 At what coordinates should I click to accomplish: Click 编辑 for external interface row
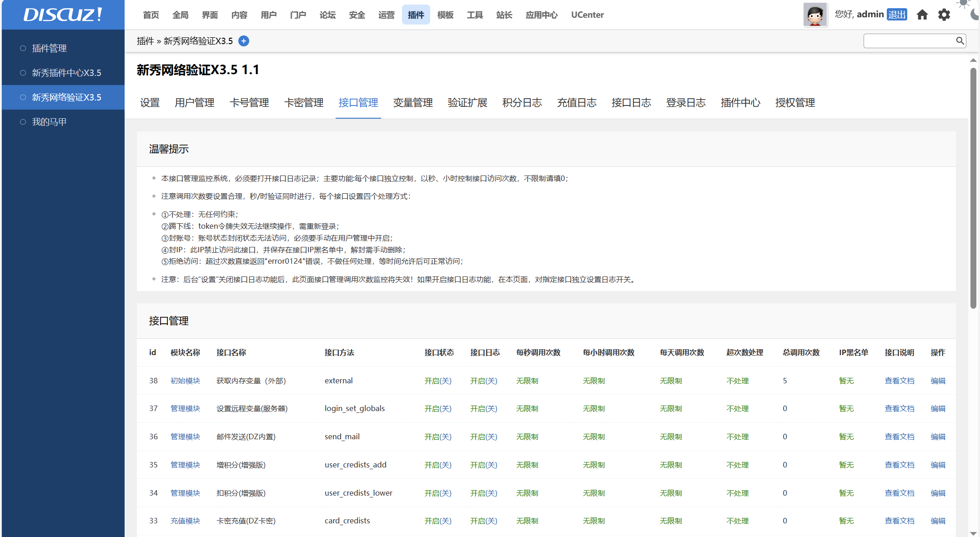938,381
